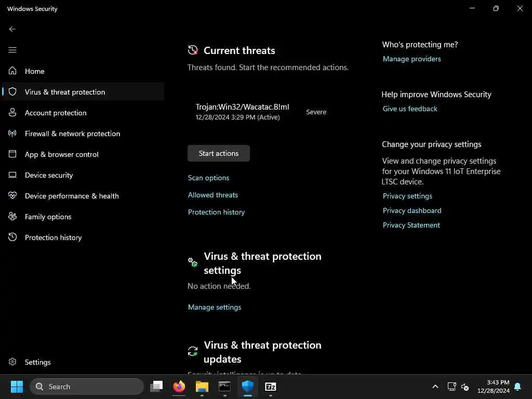Click the App & browser control window icon
Screen dimensions: 532x399
coord(12,154)
